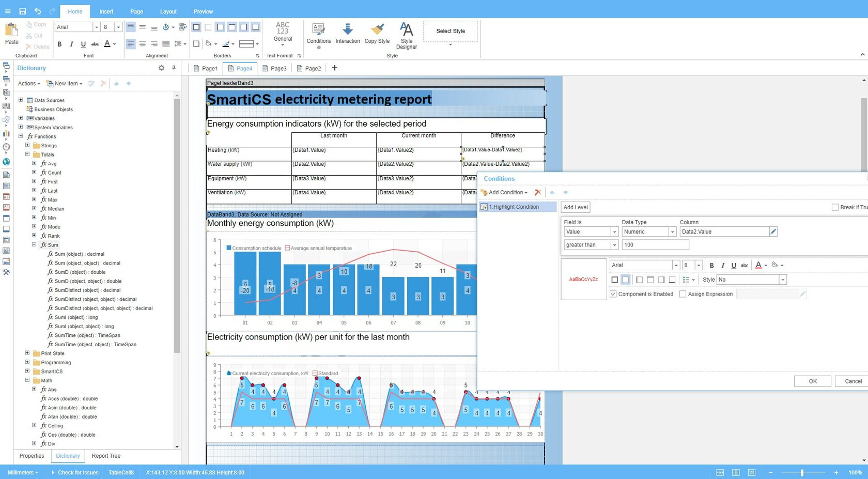The image size is (868, 479).
Task: Zoom out with minus icon in status bar
Action: click(x=770, y=472)
